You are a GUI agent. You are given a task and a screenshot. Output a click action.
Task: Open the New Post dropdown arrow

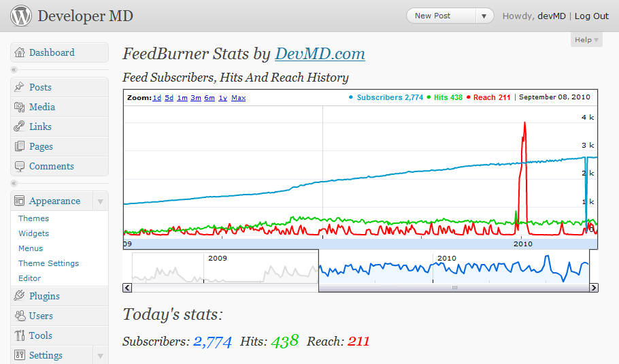(484, 16)
